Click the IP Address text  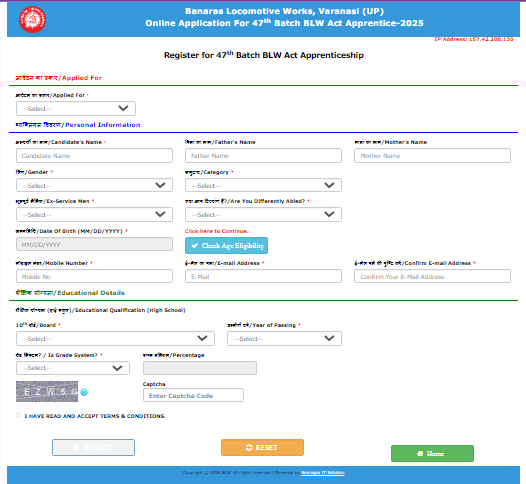(x=474, y=39)
